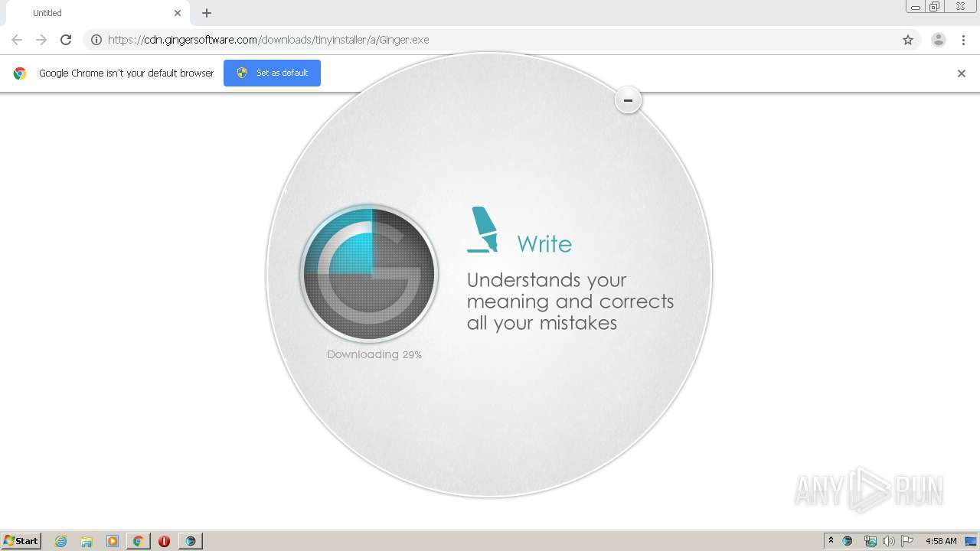Click 'Understands your meaning' description text
The height and width of the screenshot is (551, 980).
(570, 301)
